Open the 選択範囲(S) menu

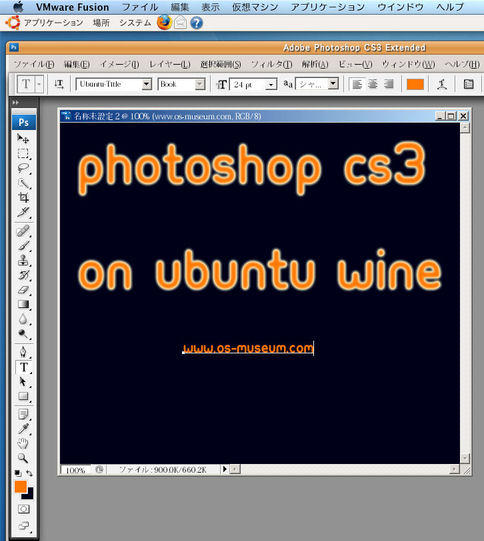(x=221, y=65)
